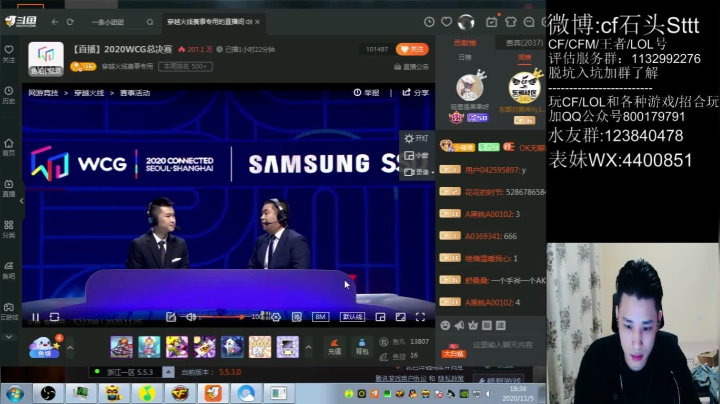The width and height of the screenshot is (720, 404).
Task: Close the stream room tab
Action: pyautogui.click(x=258, y=22)
